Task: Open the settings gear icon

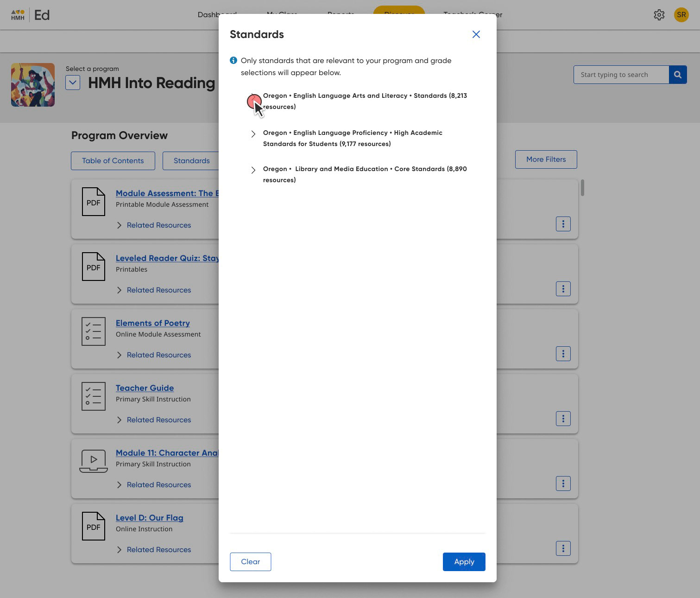Action: [659, 15]
